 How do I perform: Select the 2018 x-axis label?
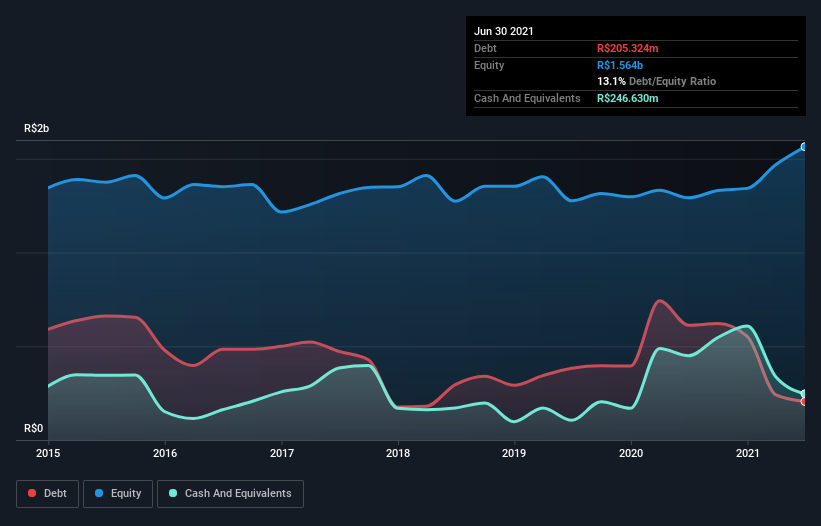[x=398, y=453]
